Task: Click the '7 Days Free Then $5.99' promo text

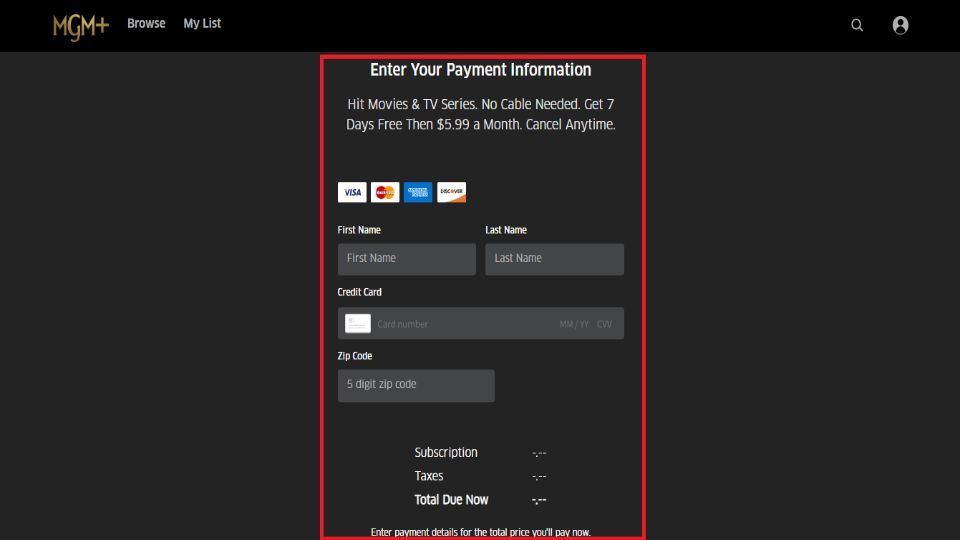Action: [480, 114]
